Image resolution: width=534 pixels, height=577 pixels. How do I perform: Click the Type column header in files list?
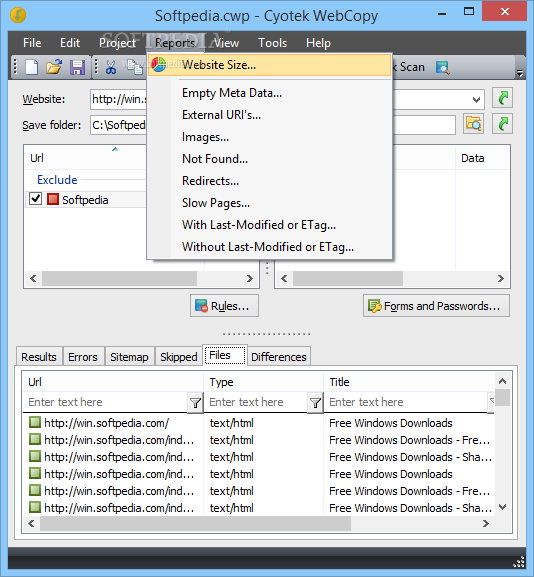[x=264, y=382]
